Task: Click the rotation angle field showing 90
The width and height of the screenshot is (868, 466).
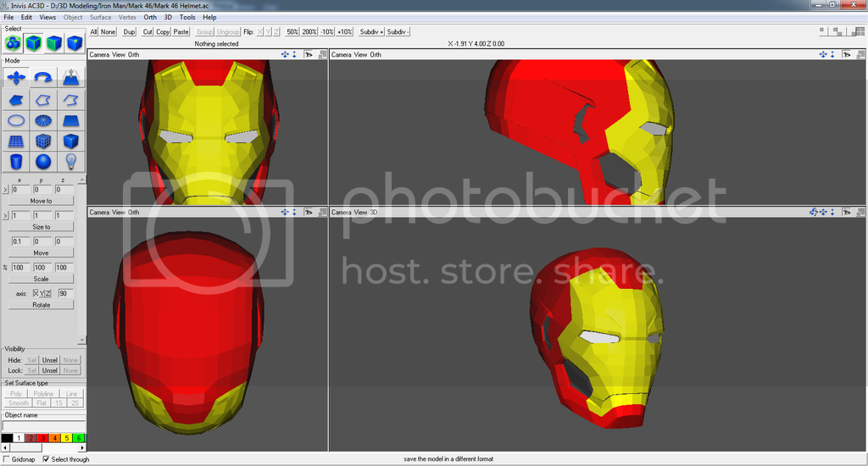Action: click(x=65, y=293)
